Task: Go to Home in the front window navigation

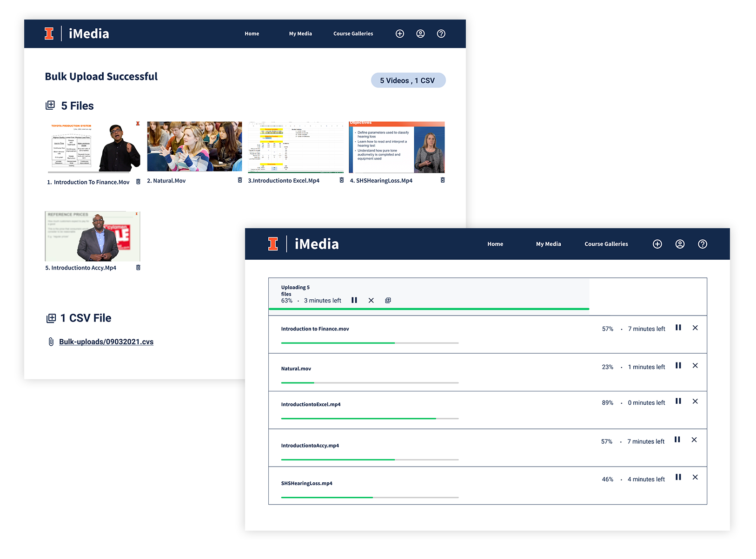Action: click(x=495, y=244)
